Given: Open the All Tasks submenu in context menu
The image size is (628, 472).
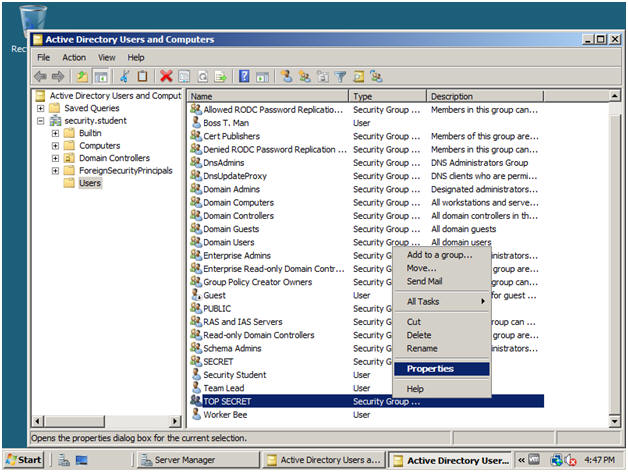Looking at the screenshot, I should 442,301.
